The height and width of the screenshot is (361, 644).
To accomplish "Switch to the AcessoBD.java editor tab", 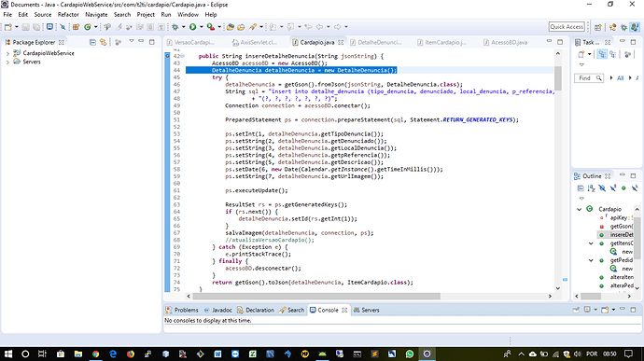I will (505, 42).
